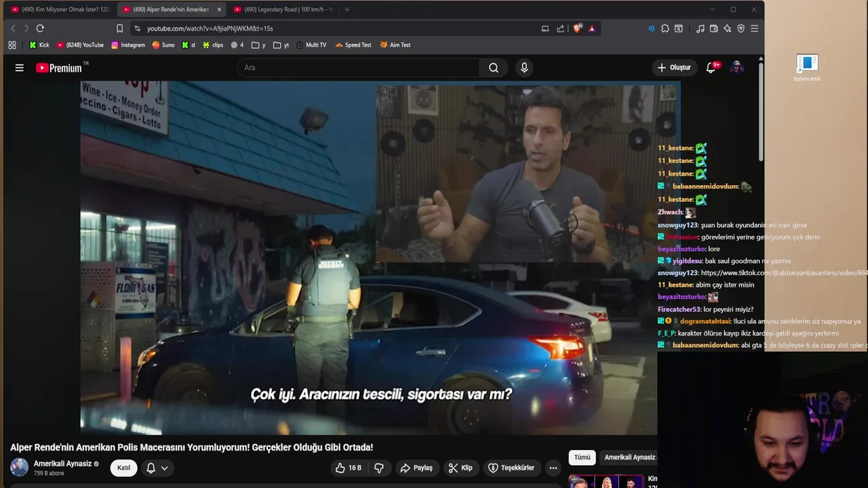Image resolution: width=868 pixels, height=488 pixels.
Task: Click the Teşekkürler thanks button
Action: point(512,468)
